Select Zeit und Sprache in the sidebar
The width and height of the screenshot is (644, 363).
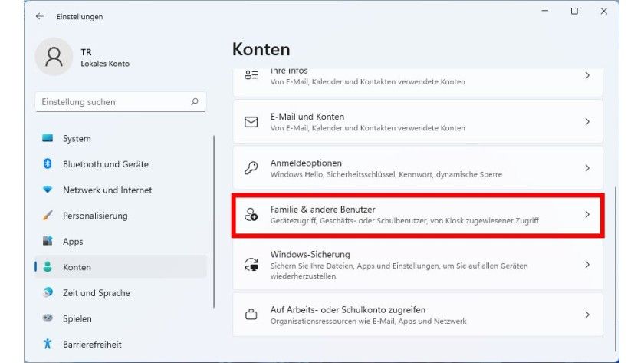click(x=121, y=292)
